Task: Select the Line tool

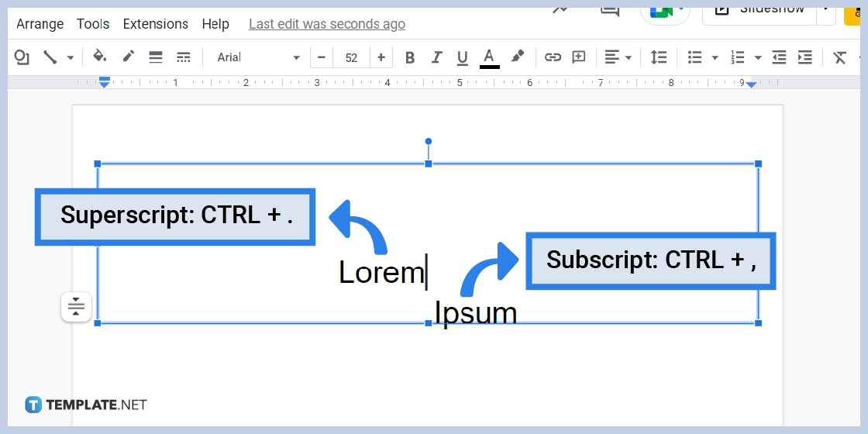Action: (50, 57)
